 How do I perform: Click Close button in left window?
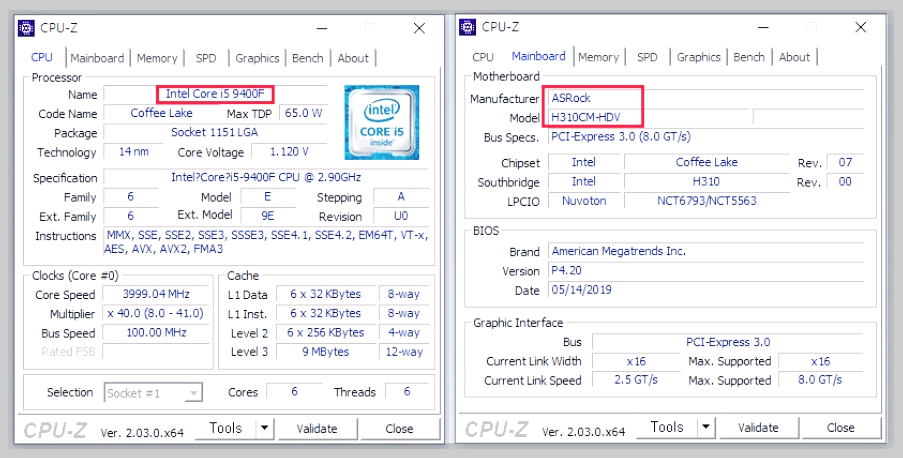click(x=399, y=429)
